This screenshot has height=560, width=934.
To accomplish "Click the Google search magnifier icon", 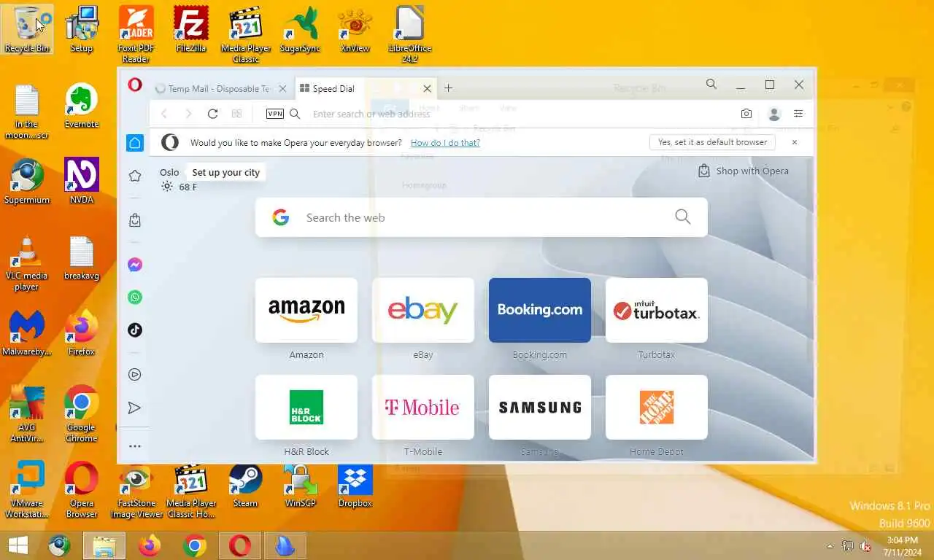I will tap(682, 217).
